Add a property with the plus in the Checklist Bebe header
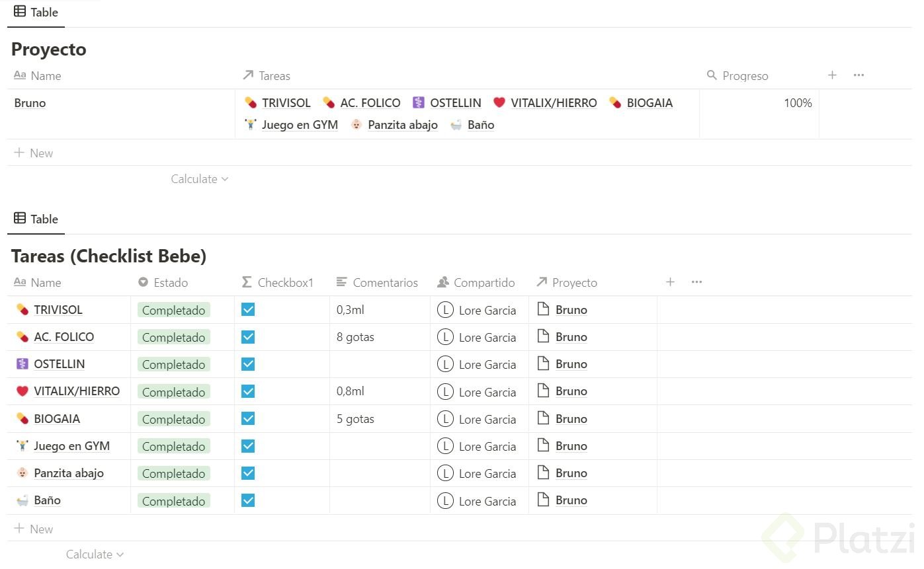 pyautogui.click(x=670, y=282)
